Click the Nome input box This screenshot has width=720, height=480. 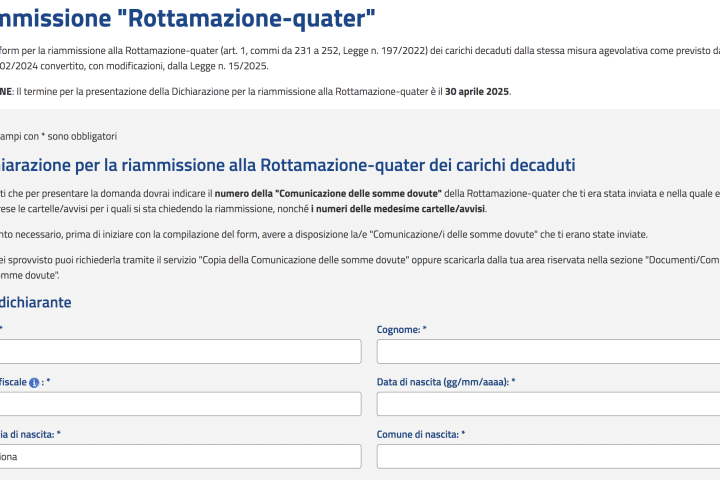click(x=180, y=351)
